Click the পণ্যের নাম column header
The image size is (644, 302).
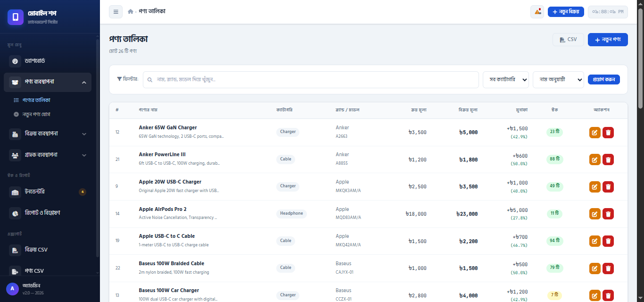pos(148,110)
